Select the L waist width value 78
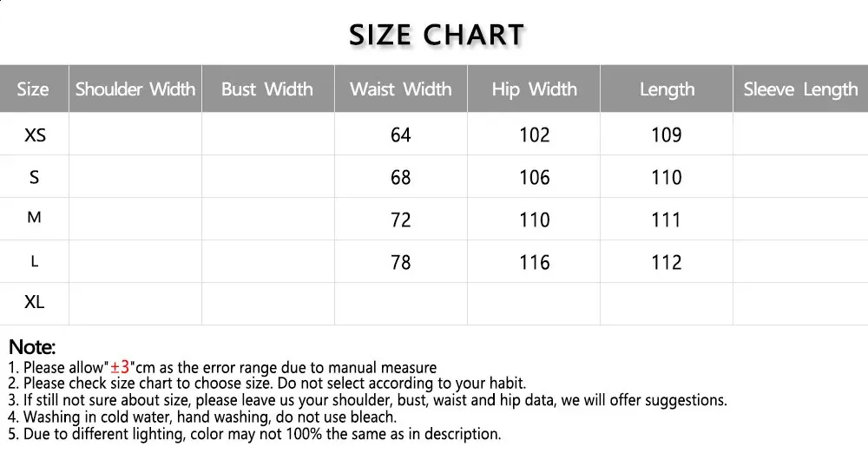The height and width of the screenshot is (453, 868). point(401,263)
